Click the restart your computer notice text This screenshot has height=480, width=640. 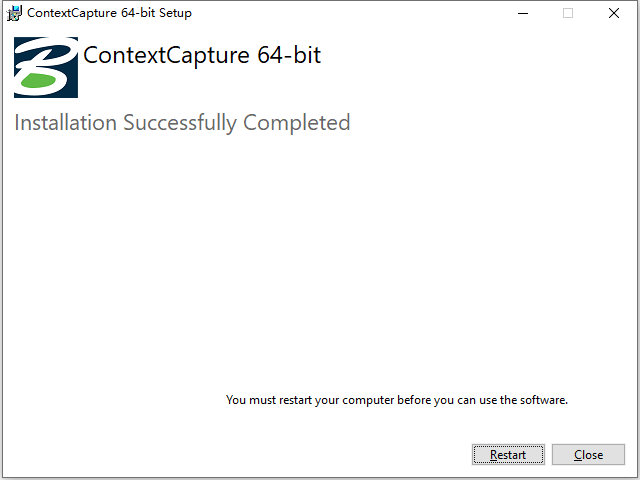pos(397,400)
